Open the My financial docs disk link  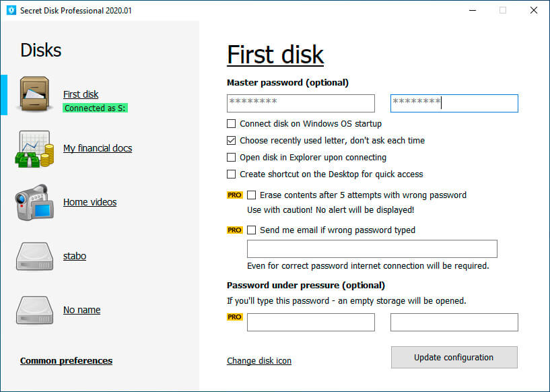pyautogui.click(x=98, y=148)
